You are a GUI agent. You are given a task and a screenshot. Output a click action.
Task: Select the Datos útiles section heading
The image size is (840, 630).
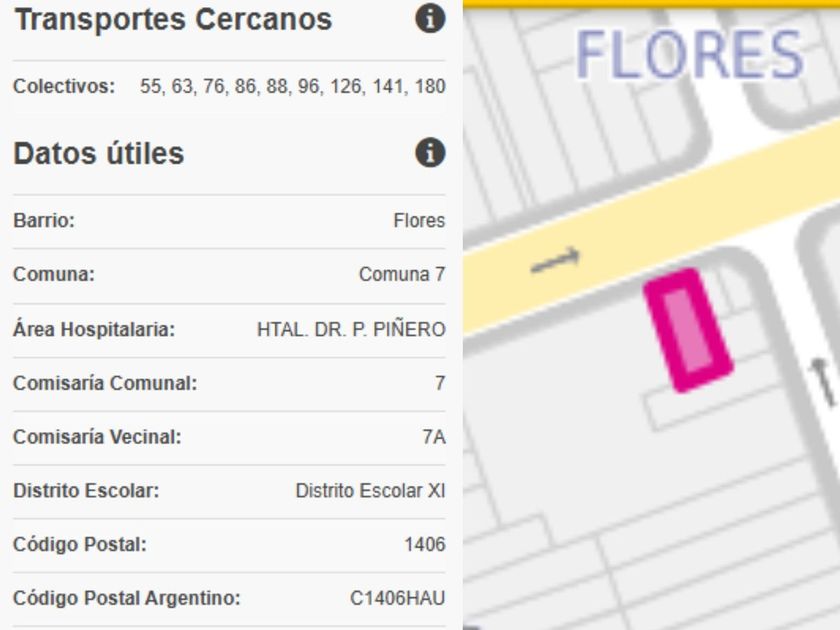[99, 154]
